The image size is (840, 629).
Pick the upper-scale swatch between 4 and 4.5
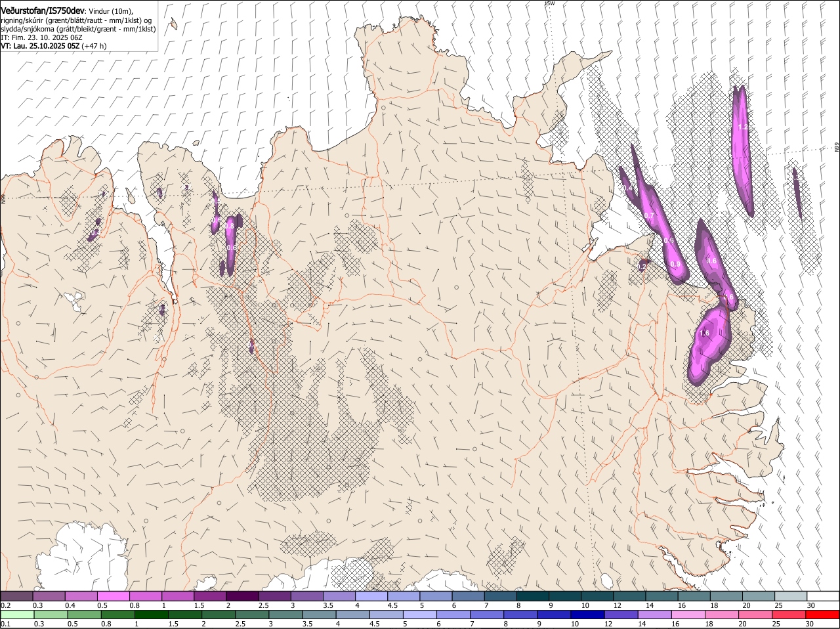click(371, 596)
